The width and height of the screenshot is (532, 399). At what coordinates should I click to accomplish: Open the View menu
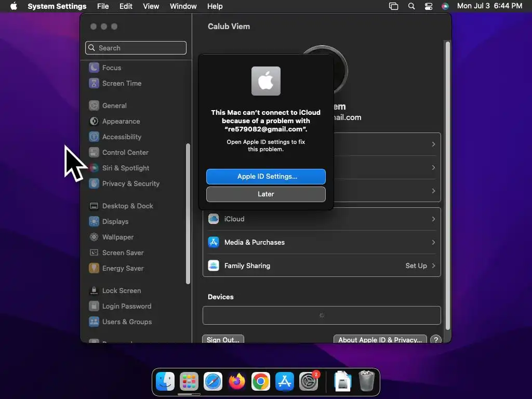tap(151, 6)
